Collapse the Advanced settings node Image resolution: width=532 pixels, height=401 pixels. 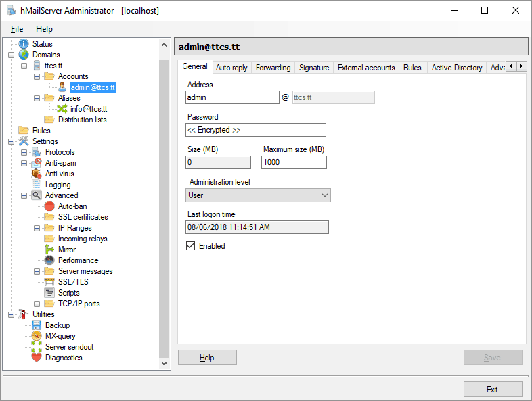tap(24, 195)
